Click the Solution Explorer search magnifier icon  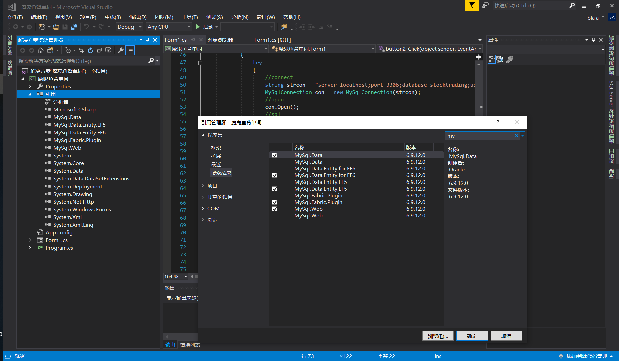pyautogui.click(x=151, y=60)
